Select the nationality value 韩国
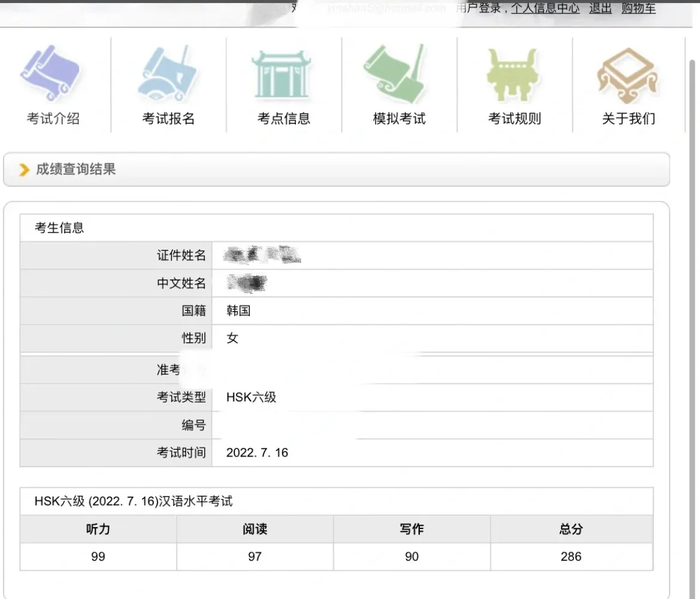 [238, 311]
